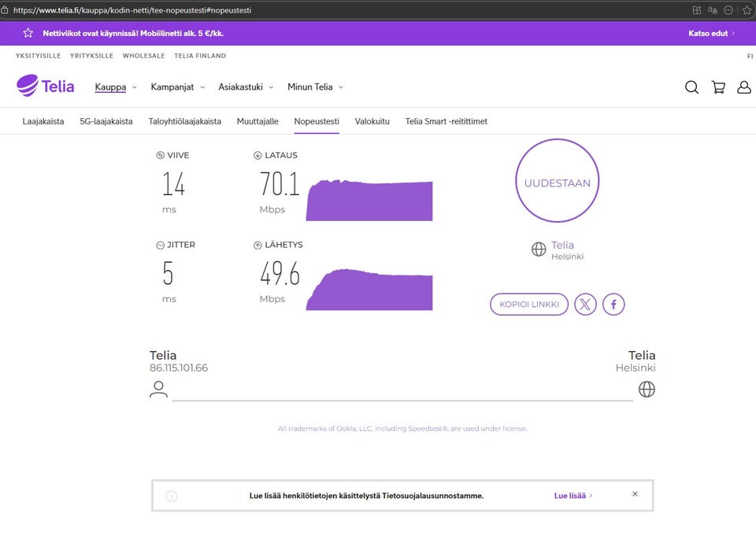Bookmark this page with the star icon

click(747, 10)
